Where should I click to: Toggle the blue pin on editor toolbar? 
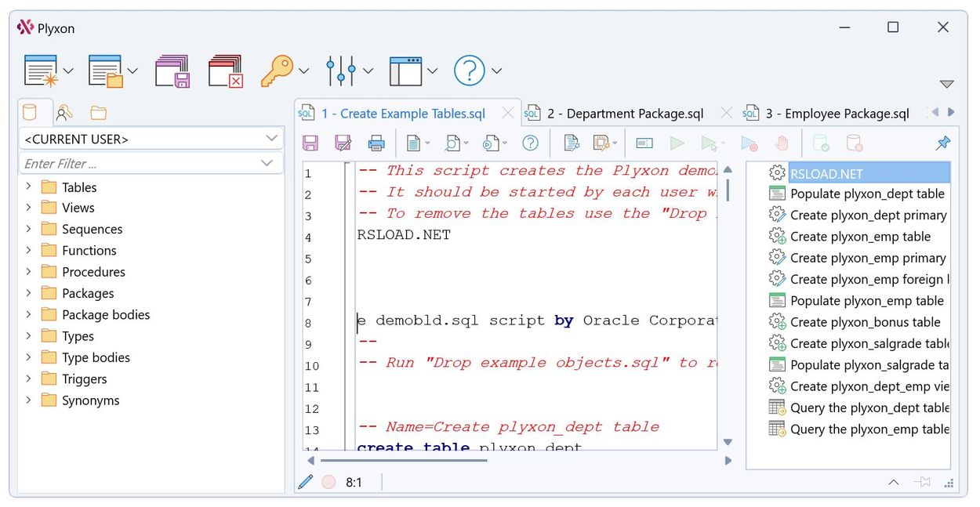point(943,143)
